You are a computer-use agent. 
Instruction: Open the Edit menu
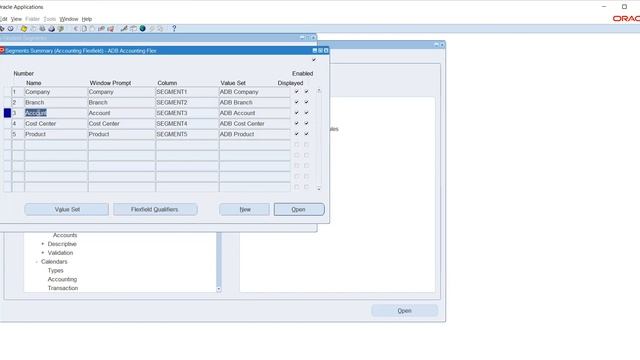(x=3, y=19)
